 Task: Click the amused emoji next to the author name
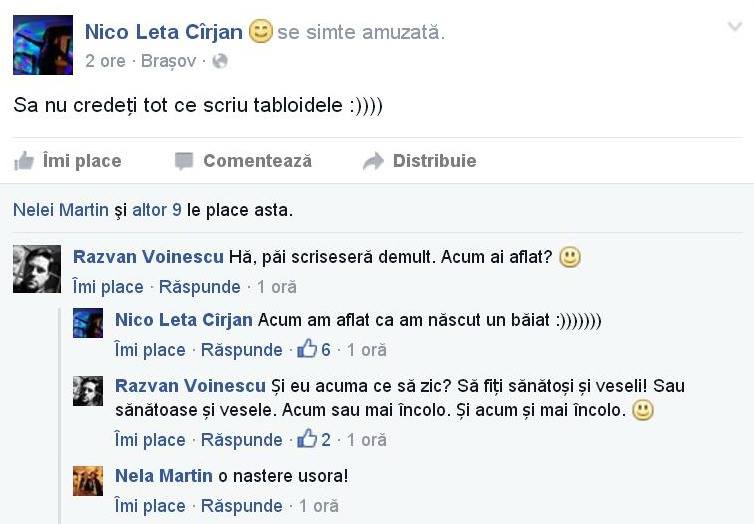coord(260,32)
